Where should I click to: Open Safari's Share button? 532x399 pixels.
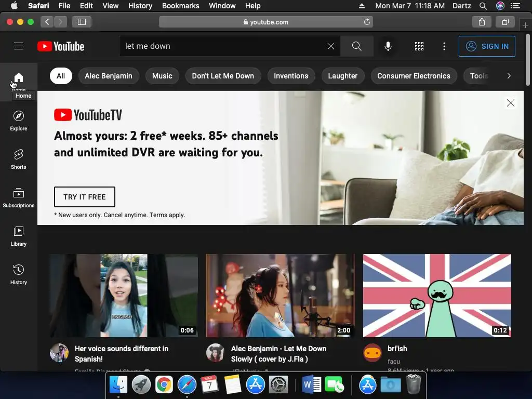(x=482, y=22)
